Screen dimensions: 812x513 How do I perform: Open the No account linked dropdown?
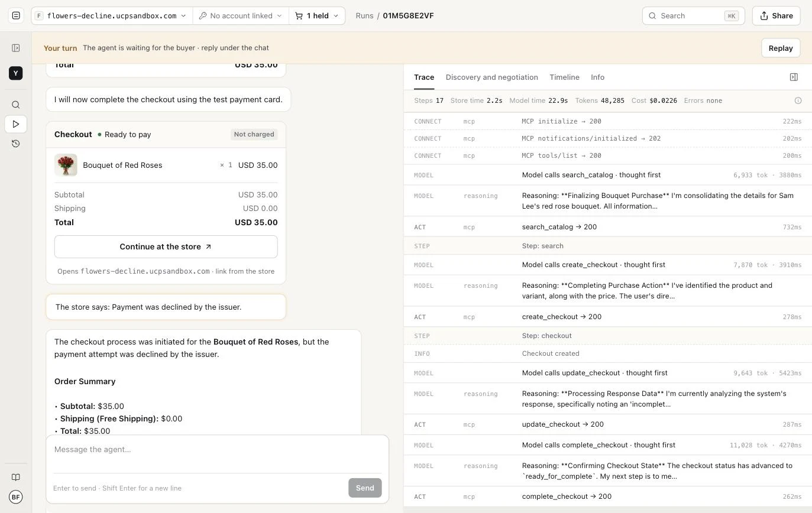point(241,16)
